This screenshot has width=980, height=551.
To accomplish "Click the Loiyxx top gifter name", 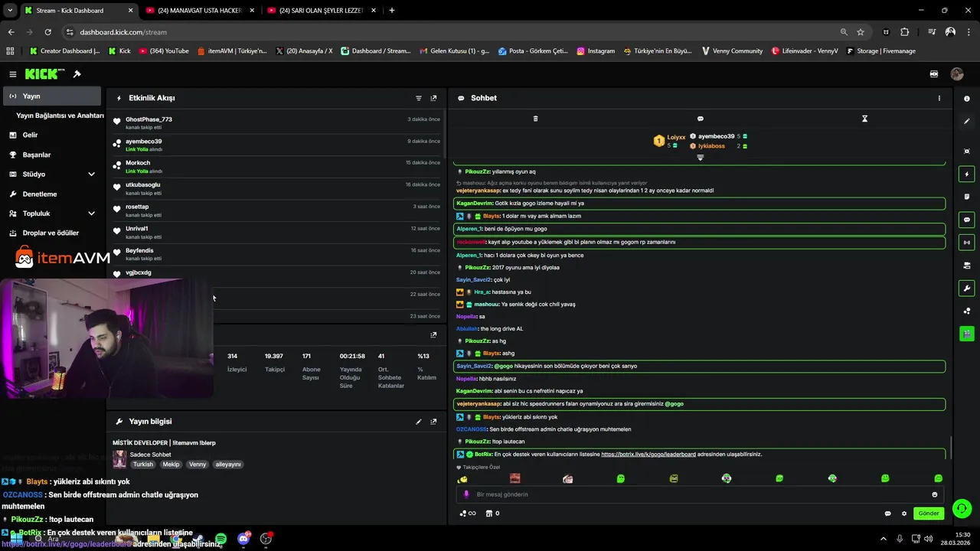I will tap(676, 137).
